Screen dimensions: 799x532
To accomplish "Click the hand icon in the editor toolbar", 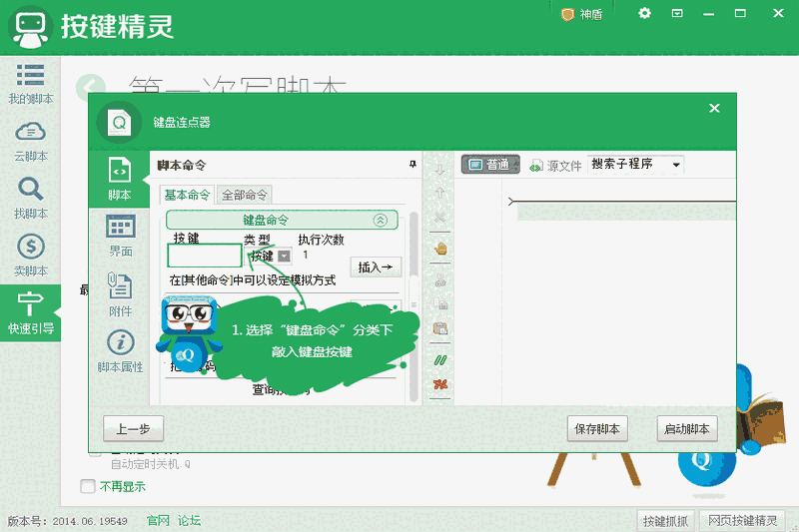I will [x=440, y=249].
